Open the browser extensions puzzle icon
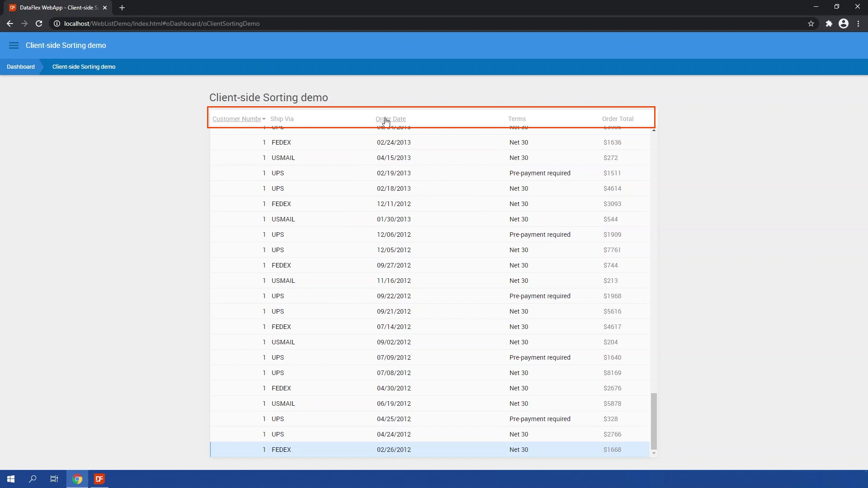868x488 pixels. point(829,23)
